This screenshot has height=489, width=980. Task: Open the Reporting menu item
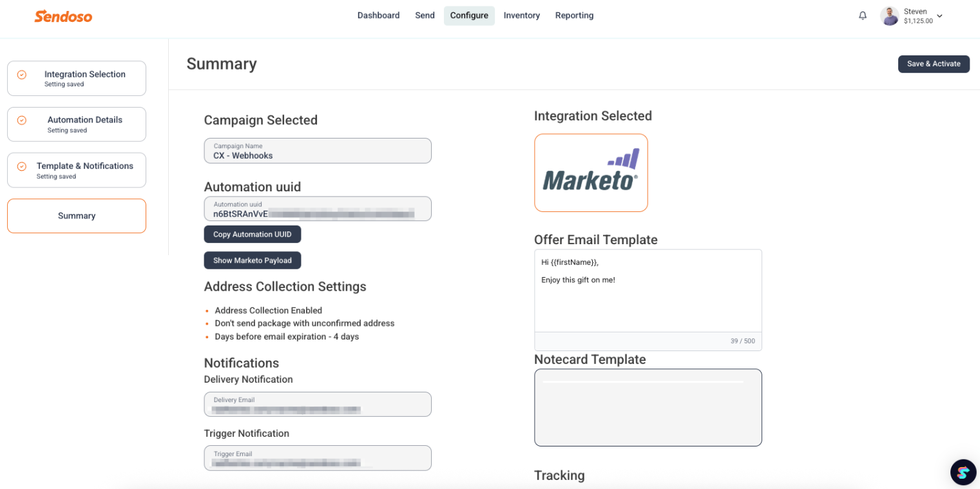click(x=574, y=15)
